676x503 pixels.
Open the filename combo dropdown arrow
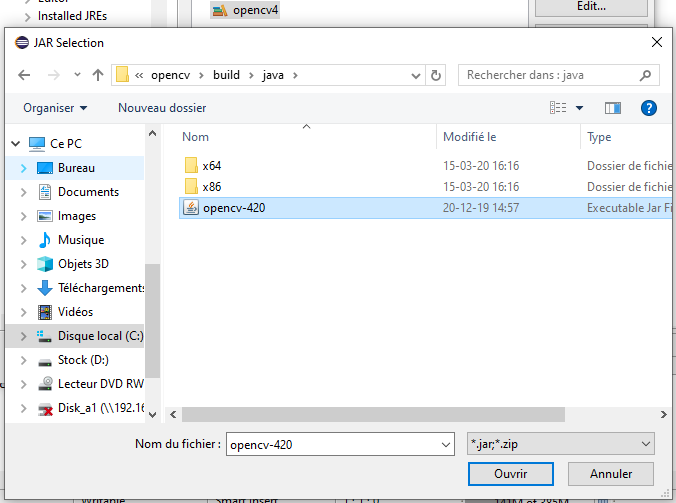446,444
